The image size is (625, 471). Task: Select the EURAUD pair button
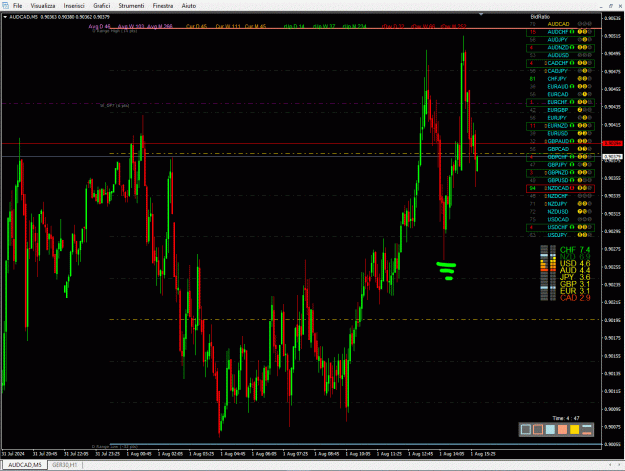coord(558,86)
